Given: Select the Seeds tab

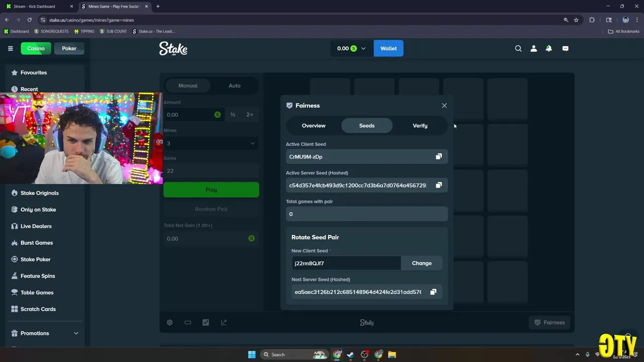Looking at the screenshot, I should click(x=367, y=126).
